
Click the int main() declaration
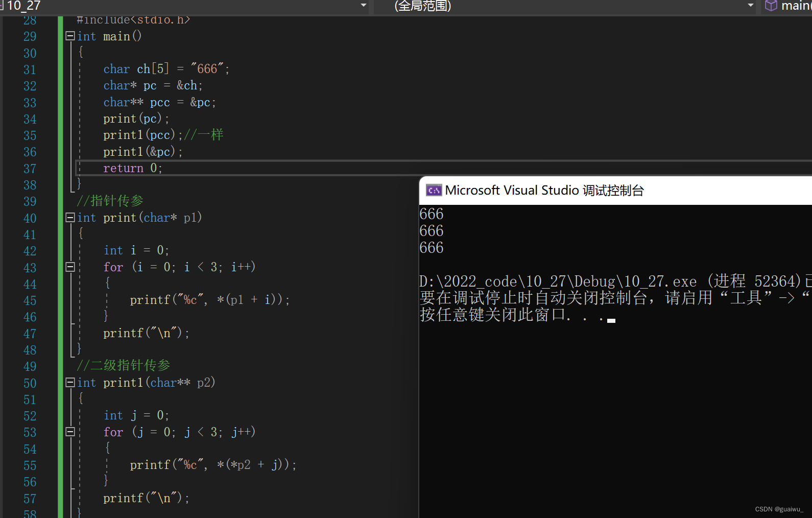click(109, 36)
